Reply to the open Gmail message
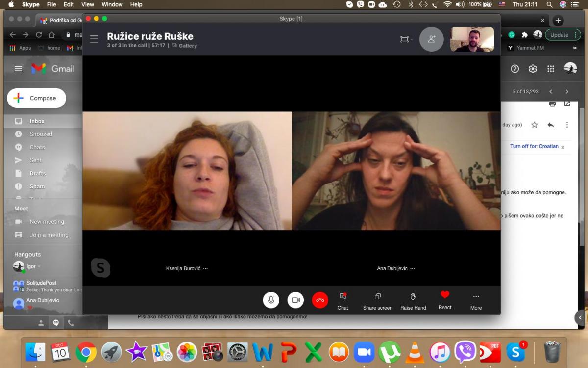Image resolution: width=588 pixels, height=368 pixels. pos(551,125)
